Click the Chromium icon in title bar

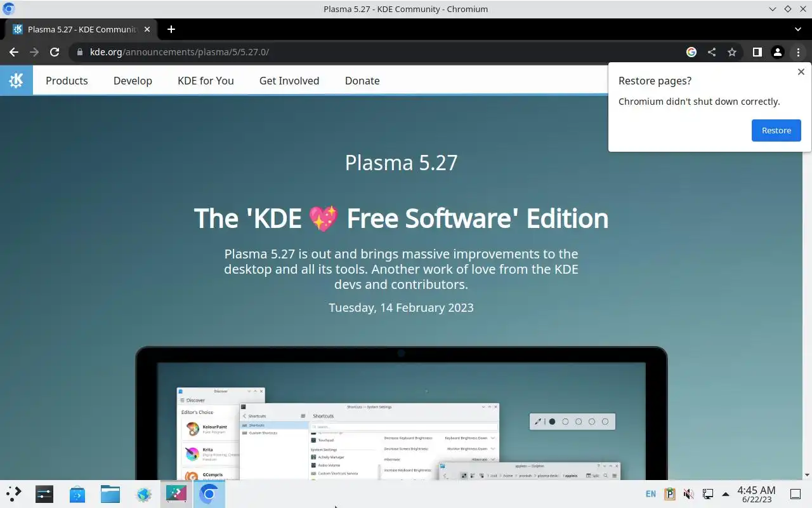coord(9,9)
